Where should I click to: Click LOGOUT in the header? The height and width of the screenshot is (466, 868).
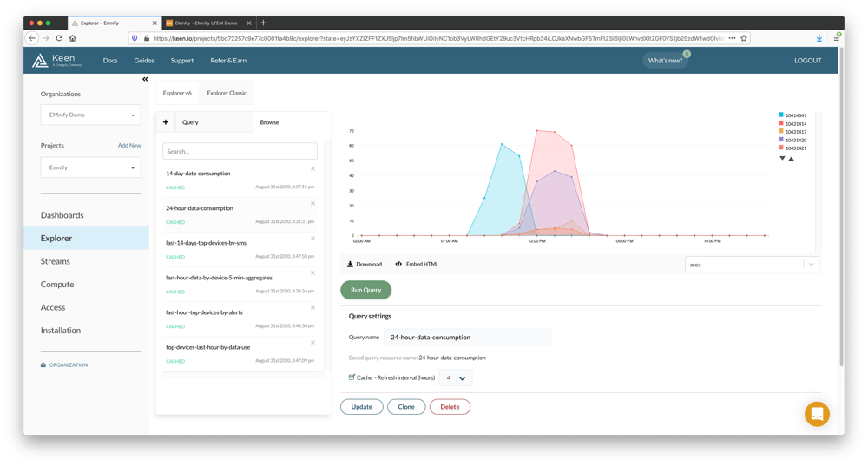click(x=807, y=61)
